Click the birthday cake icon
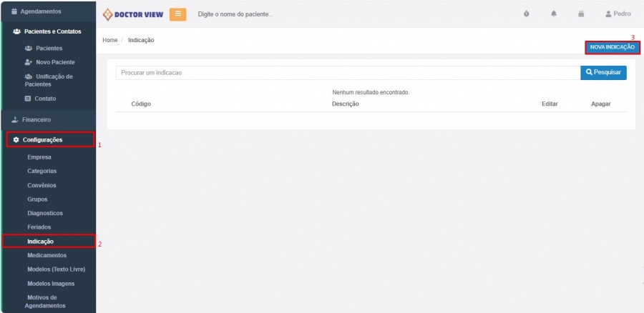The width and height of the screenshot is (644, 313). tap(580, 14)
